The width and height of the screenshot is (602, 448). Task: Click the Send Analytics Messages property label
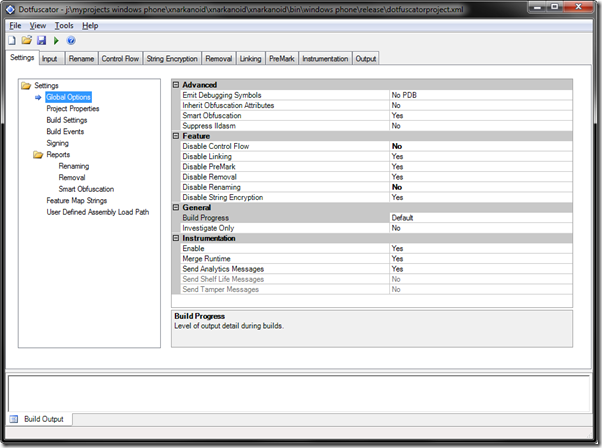click(x=223, y=269)
